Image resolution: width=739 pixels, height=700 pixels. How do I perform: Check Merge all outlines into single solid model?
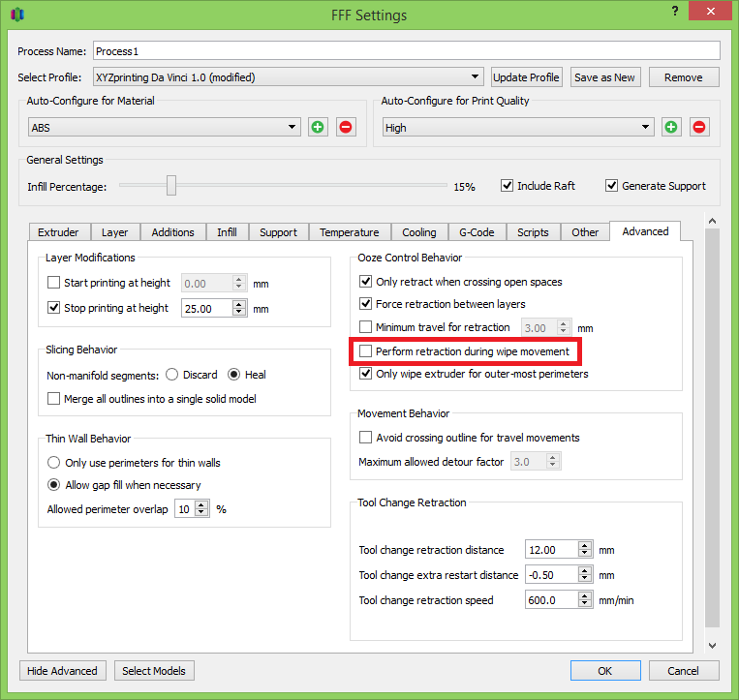pos(53,399)
